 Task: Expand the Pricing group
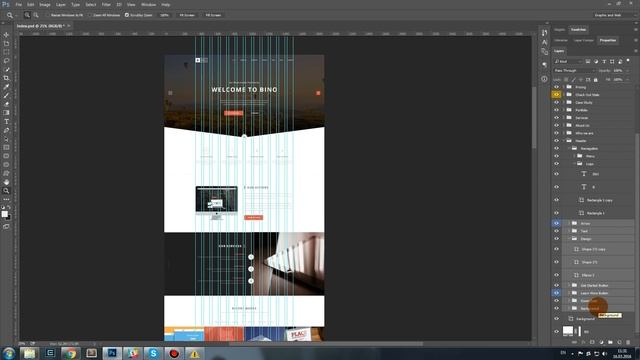[564, 87]
